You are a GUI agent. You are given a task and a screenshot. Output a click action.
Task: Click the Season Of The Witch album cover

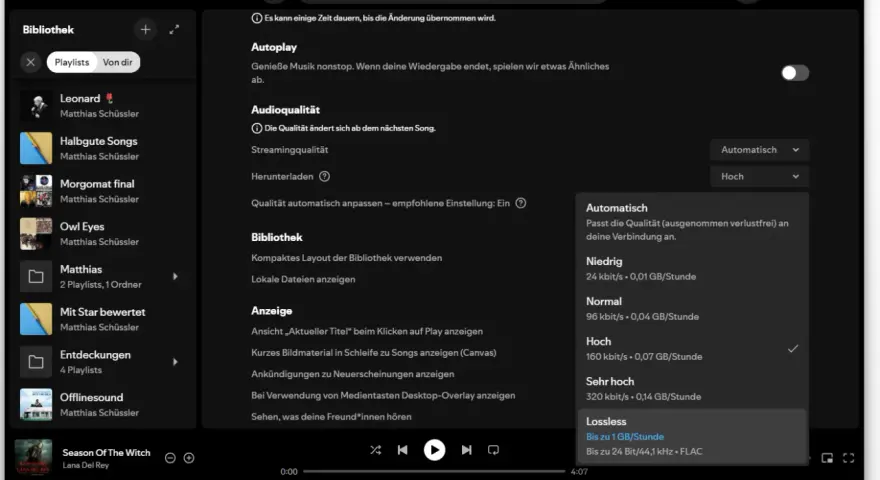pyautogui.click(x=33, y=458)
